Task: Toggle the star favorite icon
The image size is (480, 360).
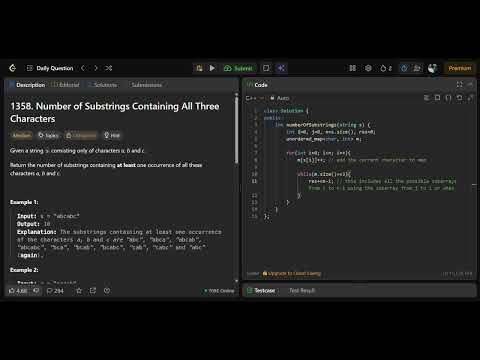Action: (79, 291)
